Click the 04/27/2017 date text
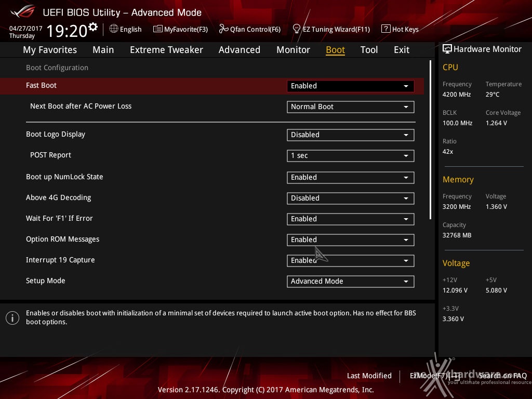The height and width of the screenshot is (399, 532). [26, 29]
